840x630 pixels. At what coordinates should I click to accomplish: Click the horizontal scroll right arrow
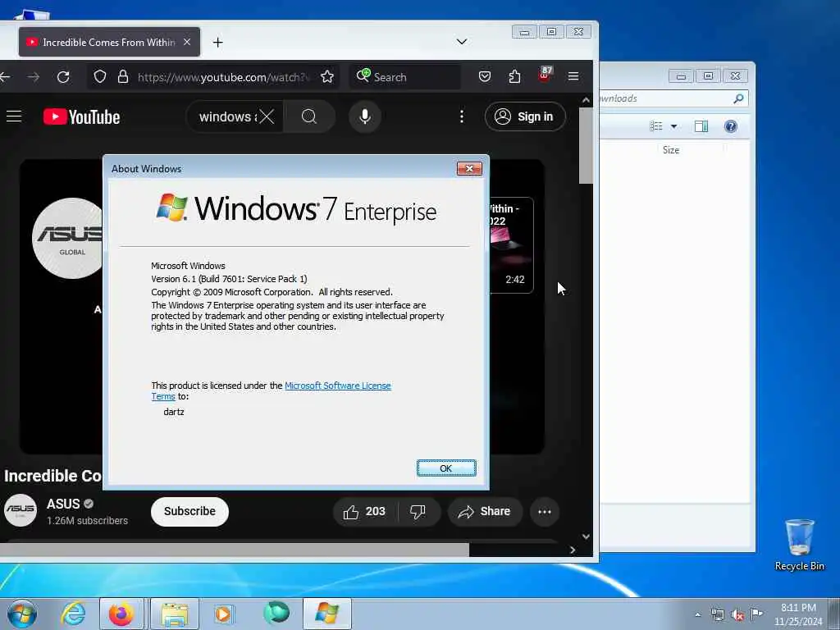pyautogui.click(x=573, y=550)
